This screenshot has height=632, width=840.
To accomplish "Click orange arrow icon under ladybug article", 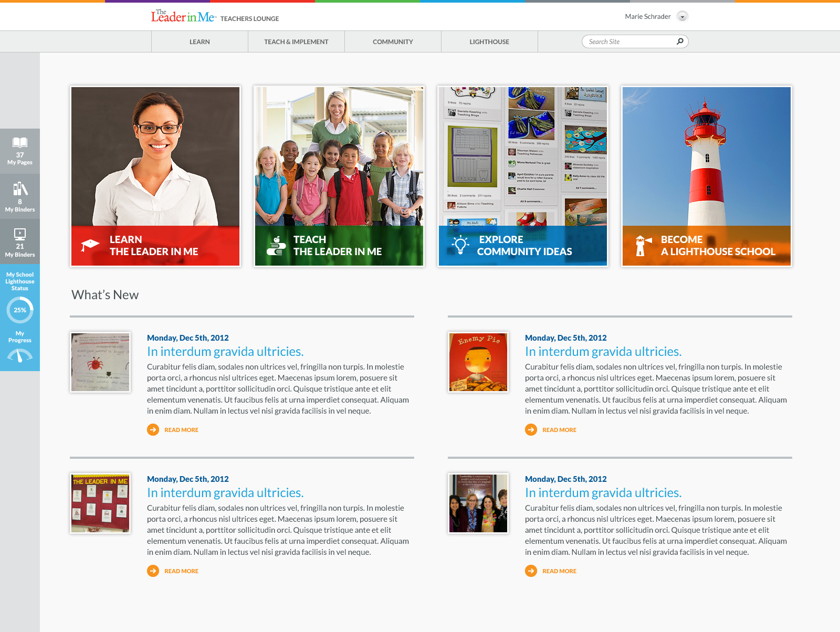I will [x=153, y=430].
